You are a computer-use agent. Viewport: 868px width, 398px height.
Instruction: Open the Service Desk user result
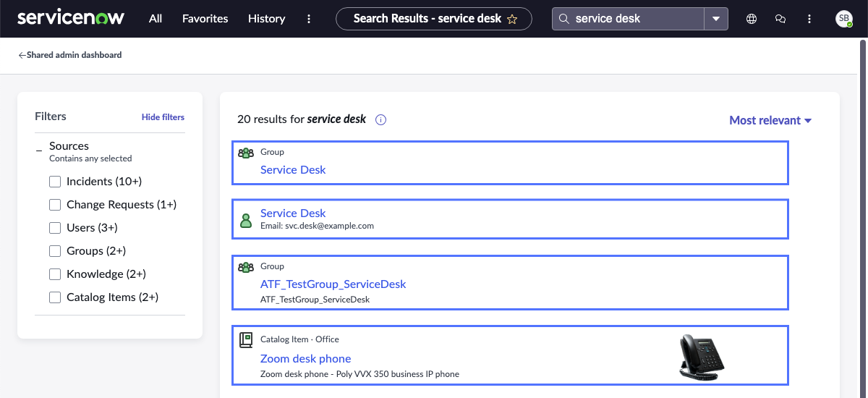point(293,213)
